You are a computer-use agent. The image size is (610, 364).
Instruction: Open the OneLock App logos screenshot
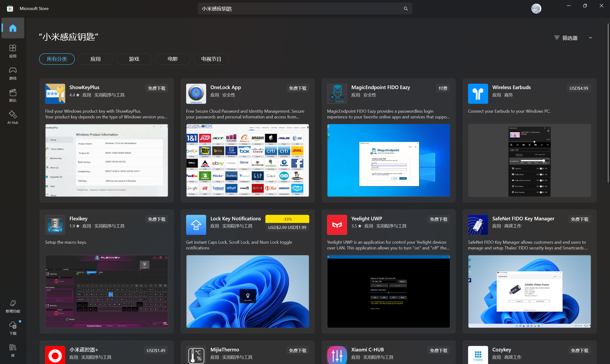coord(248,160)
